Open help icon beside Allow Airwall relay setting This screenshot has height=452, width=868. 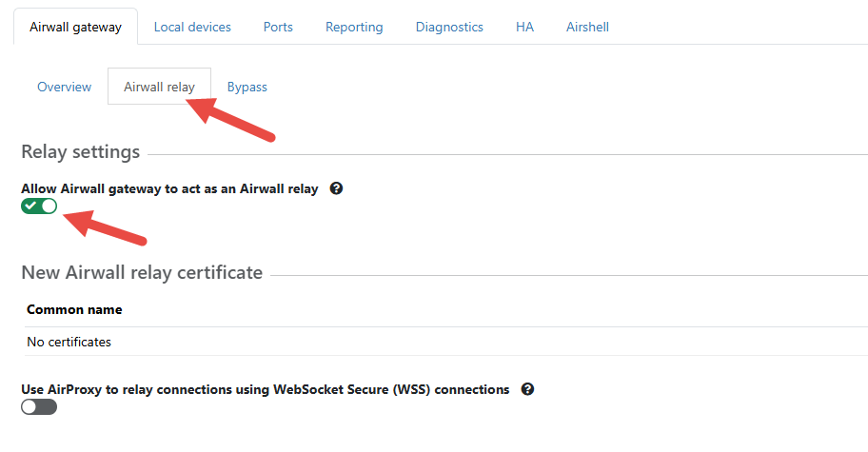(x=336, y=188)
